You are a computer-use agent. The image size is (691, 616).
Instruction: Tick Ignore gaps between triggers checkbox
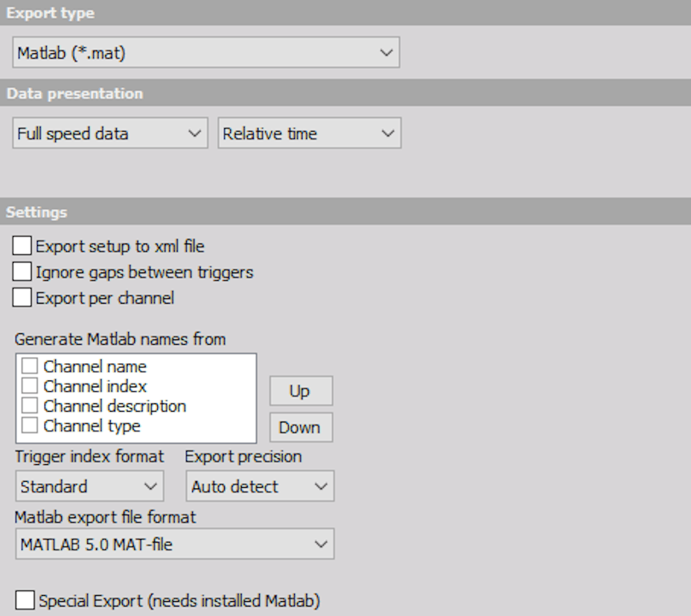(x=22, y=272)
